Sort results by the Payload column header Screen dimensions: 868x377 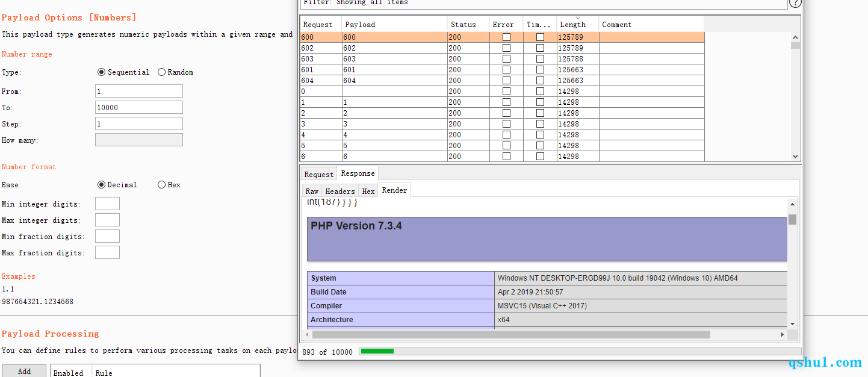point(394,24)
